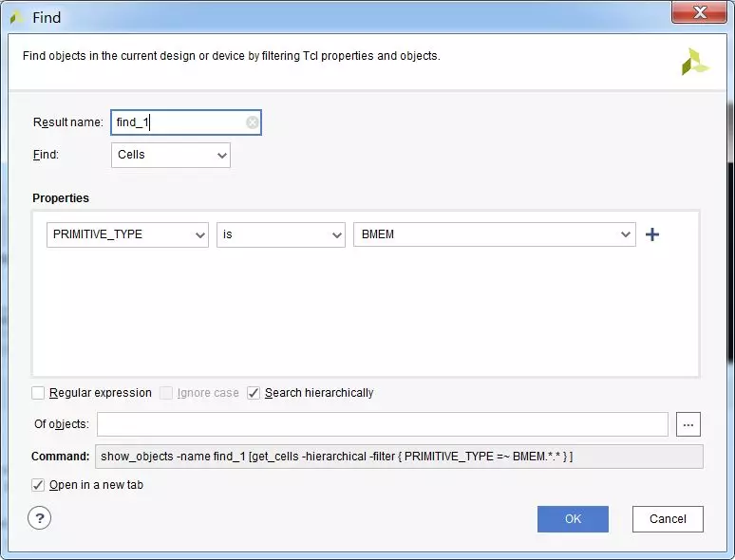Open the 'is' operator dropdown
The height and width of the screenshot is (560, 735).
pos(281,234)
